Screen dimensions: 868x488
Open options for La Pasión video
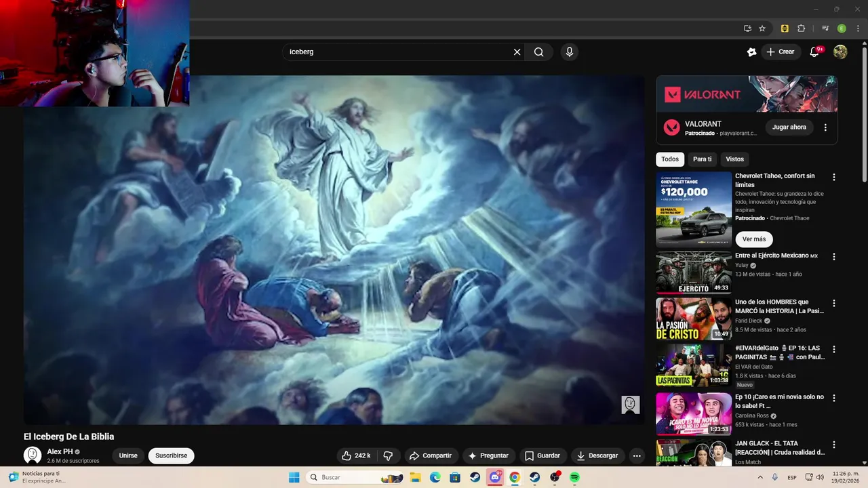[x=834, y=303]
